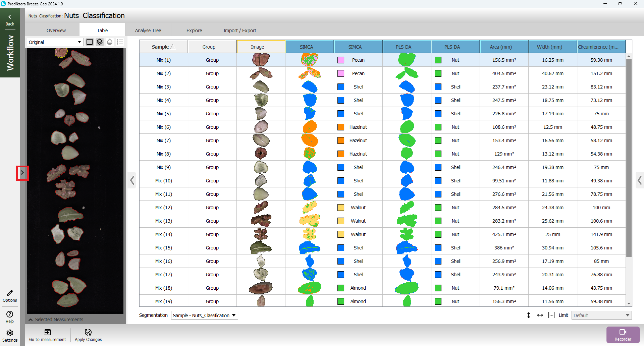Click Apply Changes
644x346 pixels.
[88, 335]
